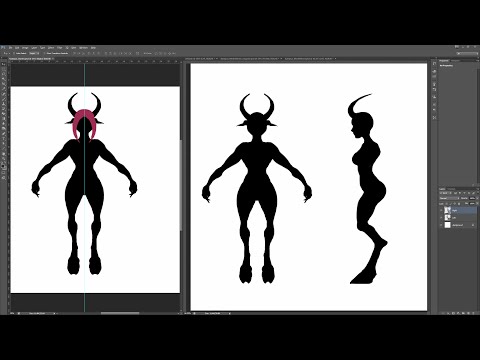Select the Clone Stamp tool
Image resolution: width=480 pixels, height=360 pixels.
pos(4,104)
